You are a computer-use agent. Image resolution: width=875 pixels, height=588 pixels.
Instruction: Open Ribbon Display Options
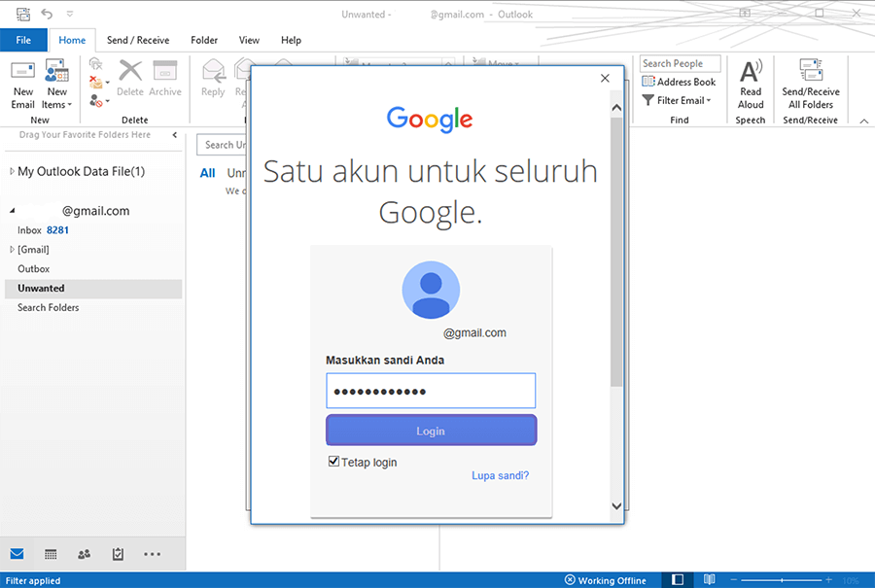(745, 13)
